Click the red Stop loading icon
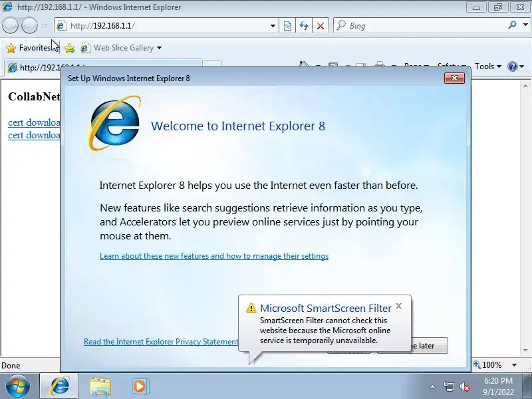The height and width of the screenshot is (399, 532). pos(320,26)
